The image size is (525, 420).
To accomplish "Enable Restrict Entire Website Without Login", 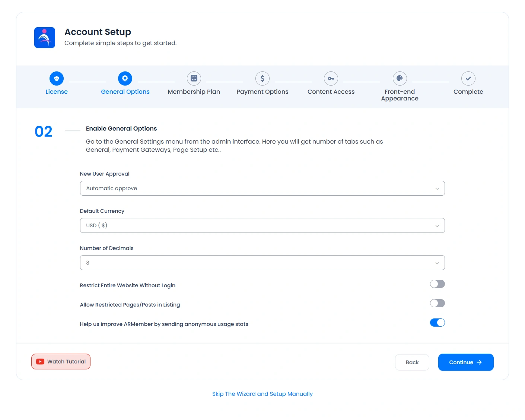I will pyautogui.click(x=437, y=284).
